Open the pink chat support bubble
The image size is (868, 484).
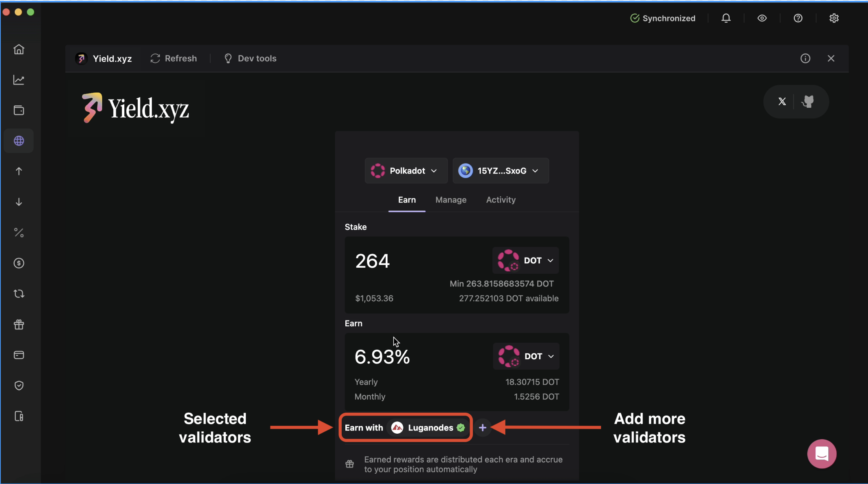tap(822, 454)
